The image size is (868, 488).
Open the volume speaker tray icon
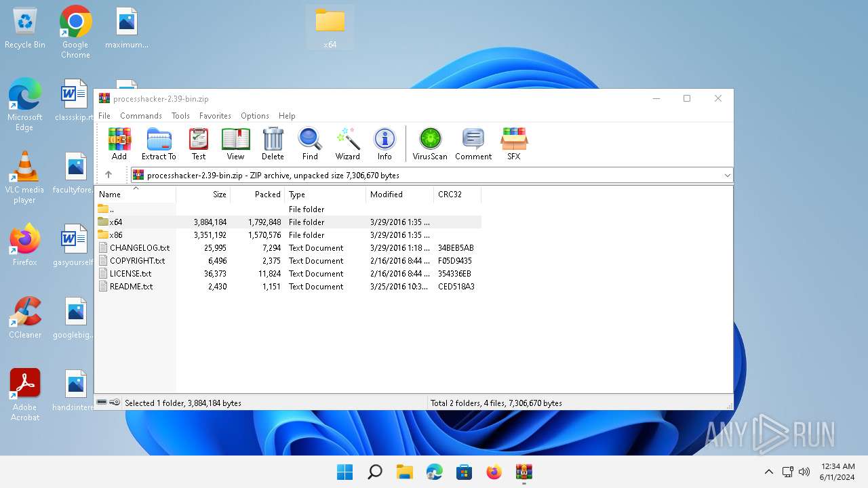(804, 472)
